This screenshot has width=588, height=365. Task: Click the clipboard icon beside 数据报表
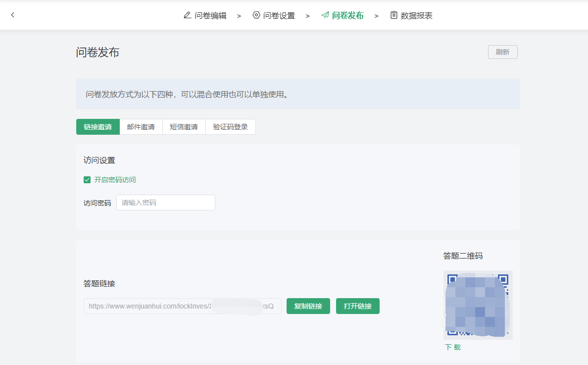(x=394, y=15)
